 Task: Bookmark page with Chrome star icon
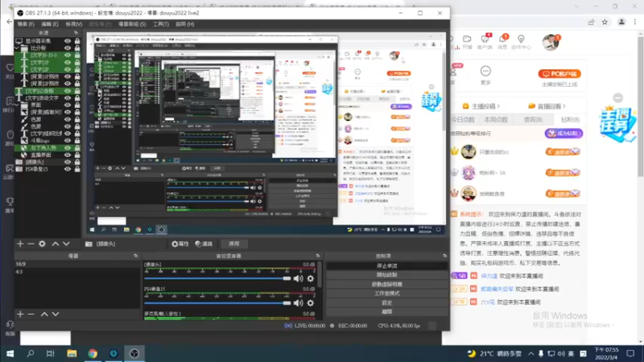coord(605,23)
